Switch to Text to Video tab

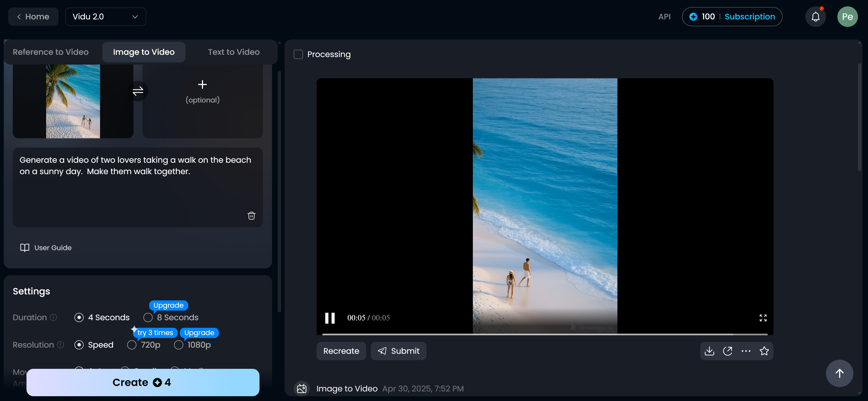[x=233, y=52]
